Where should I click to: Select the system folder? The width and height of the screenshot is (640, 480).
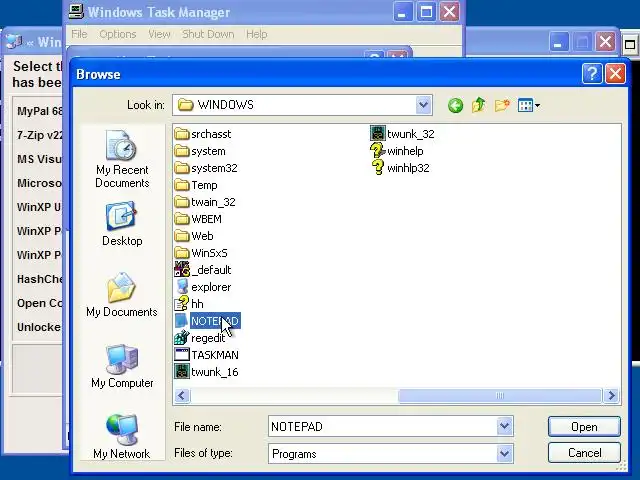(x=200, y=151)
